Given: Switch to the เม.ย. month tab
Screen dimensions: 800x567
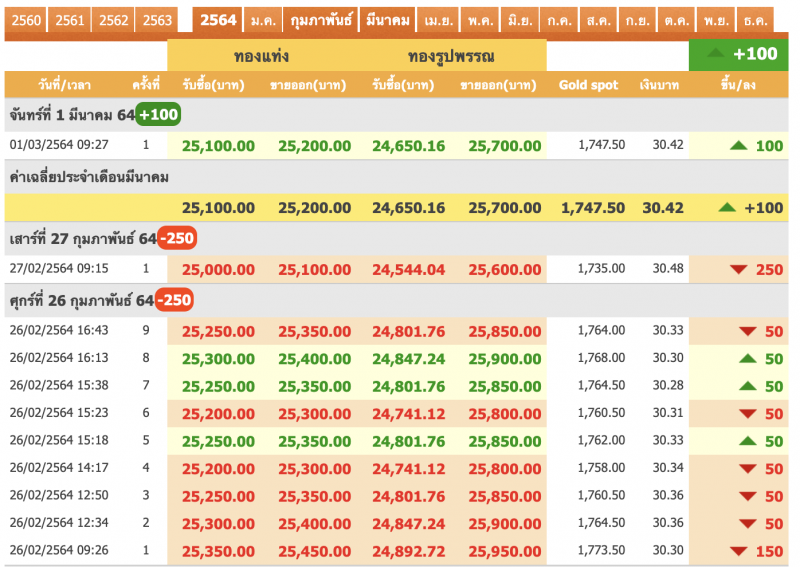Looking at the screenshot, I should [438, 20].
